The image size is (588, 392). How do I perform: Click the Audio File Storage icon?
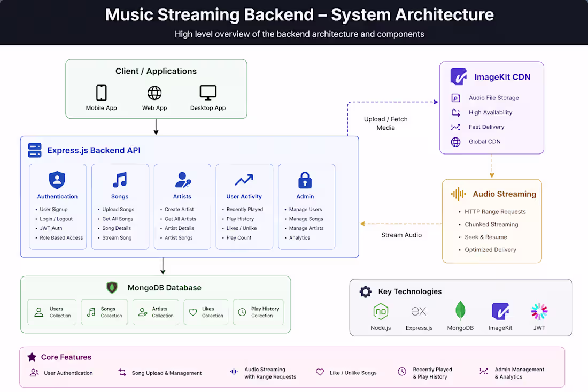pyautogui.click(x=455, y=98)
